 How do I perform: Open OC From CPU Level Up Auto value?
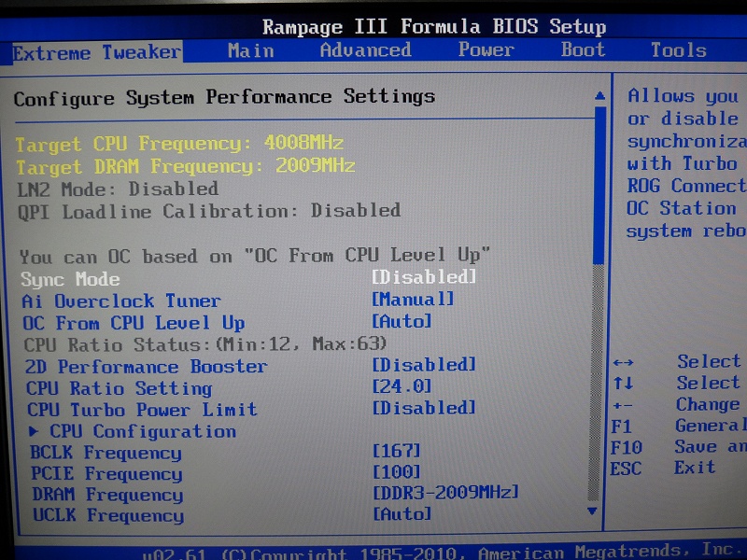pos(402,321)
